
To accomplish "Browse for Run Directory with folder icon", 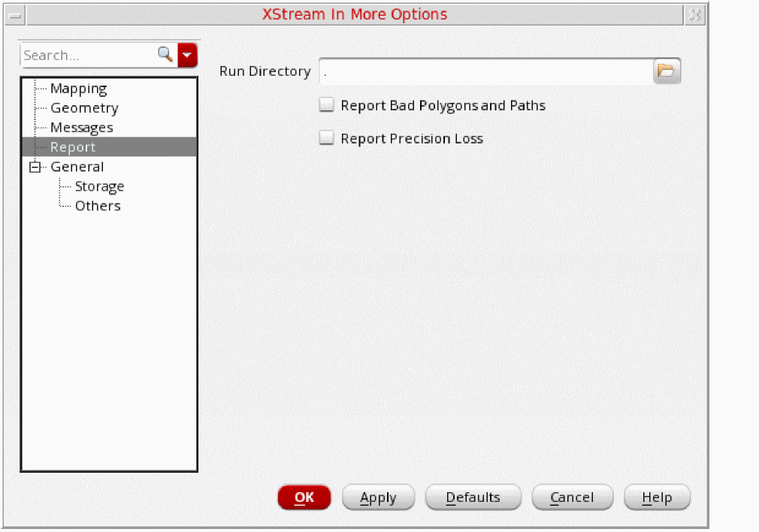I will [x=666, y=71].
